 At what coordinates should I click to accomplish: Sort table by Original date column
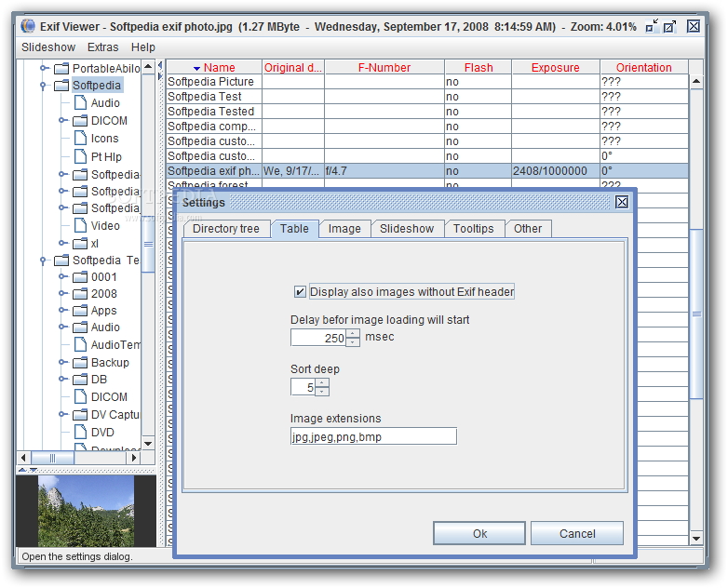[293, 68]
